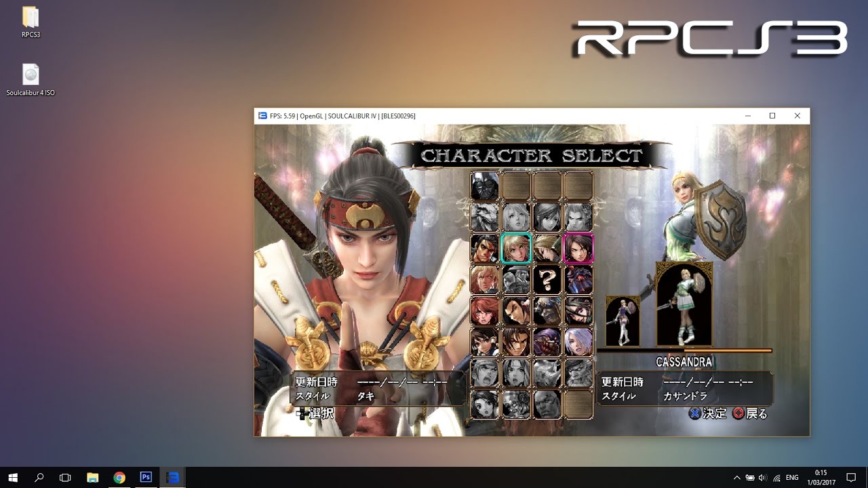Show hidden system tray icons

(737, 477)
